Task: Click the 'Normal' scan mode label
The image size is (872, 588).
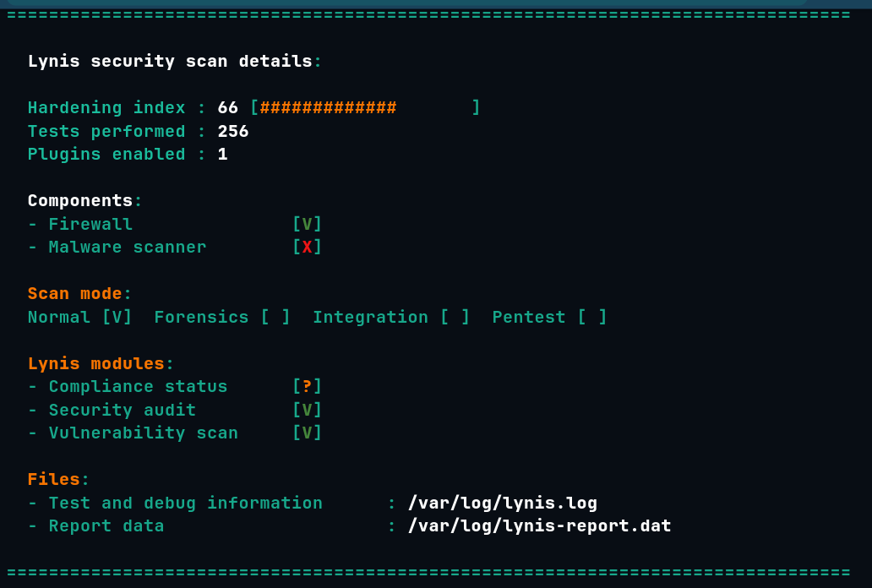Action: click(x=59, y=317)
